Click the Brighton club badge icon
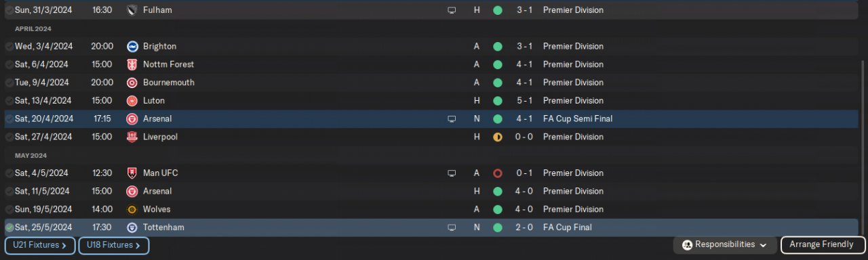Image resolution: width=868 pixels, height=260 pixels. coord(132,47)
